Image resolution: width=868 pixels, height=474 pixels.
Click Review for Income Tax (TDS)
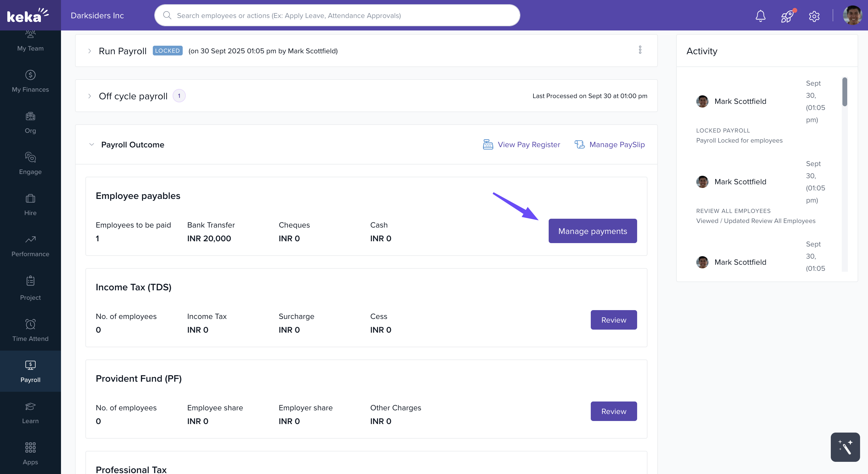point(613,320)
